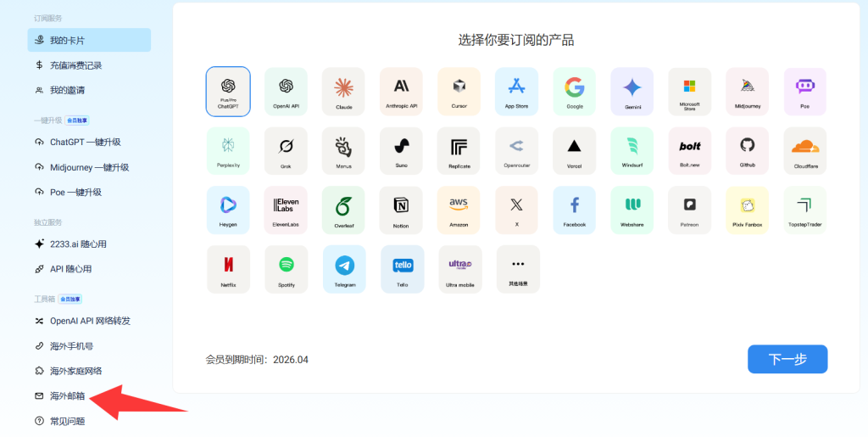Viewport: 868px width, 437px height.
Task: Choose the Webshare product card
Action: click(x=632, y=210)
